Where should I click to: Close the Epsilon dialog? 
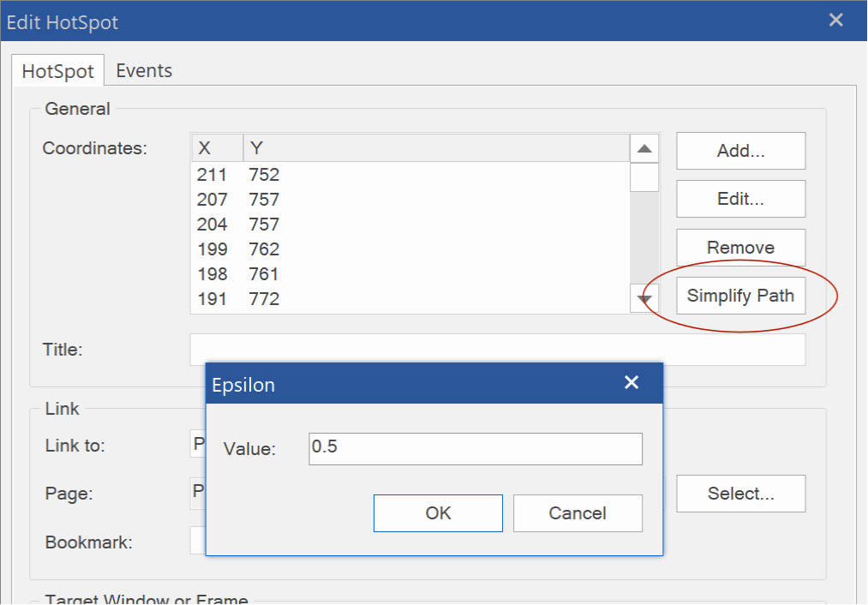click(x=632, y=383)
